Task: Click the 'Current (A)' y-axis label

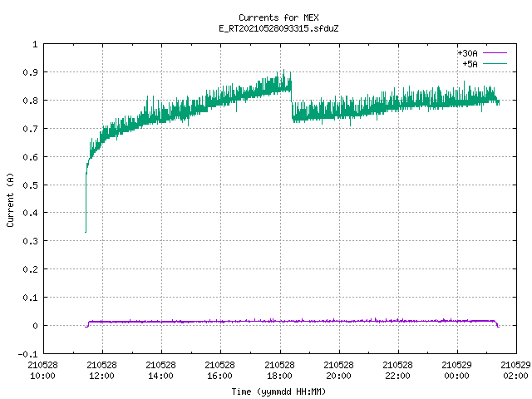Action: pos(10,199)
